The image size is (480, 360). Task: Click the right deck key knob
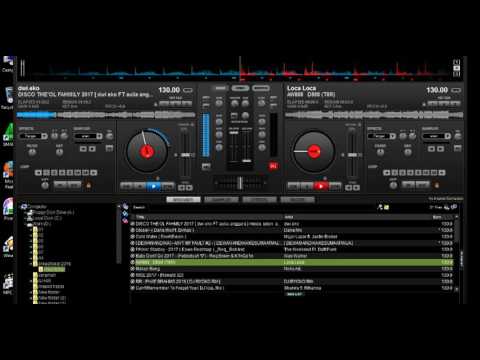pyautogui.click(x=408, y=152)
